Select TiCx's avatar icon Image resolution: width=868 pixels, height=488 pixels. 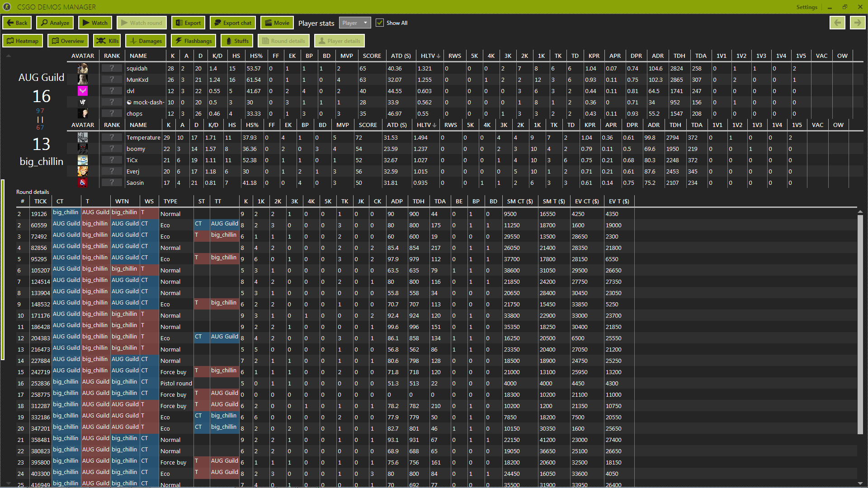(x=83, y=160)
